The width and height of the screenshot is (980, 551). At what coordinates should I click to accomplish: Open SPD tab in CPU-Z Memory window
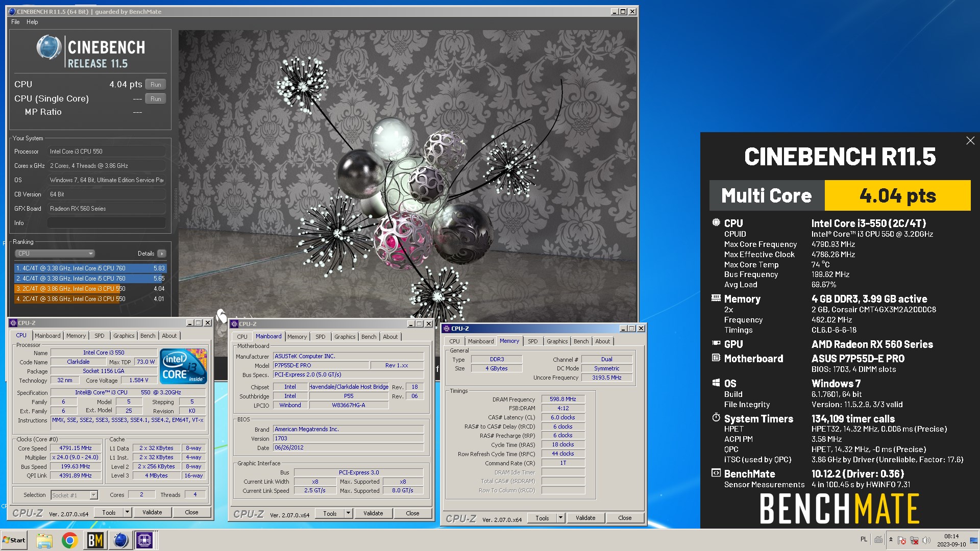point(532,341)
